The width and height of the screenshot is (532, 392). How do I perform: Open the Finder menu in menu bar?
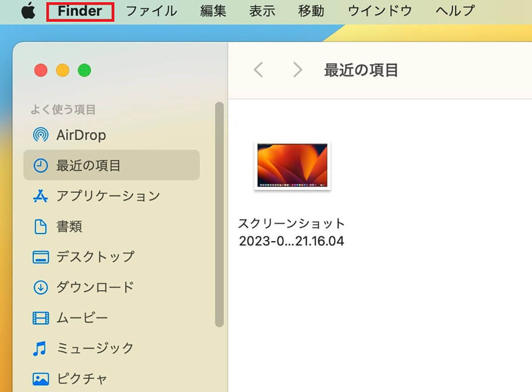80,11
